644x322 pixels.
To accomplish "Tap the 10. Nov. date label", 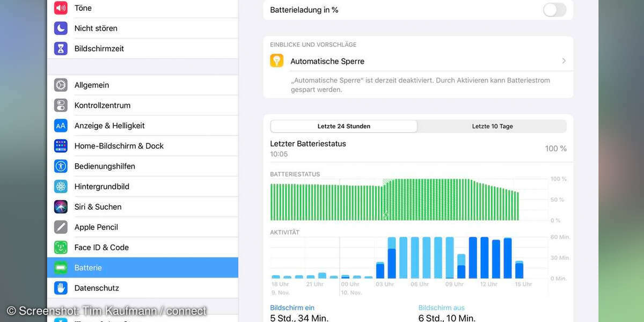I will tap(352, 292).
